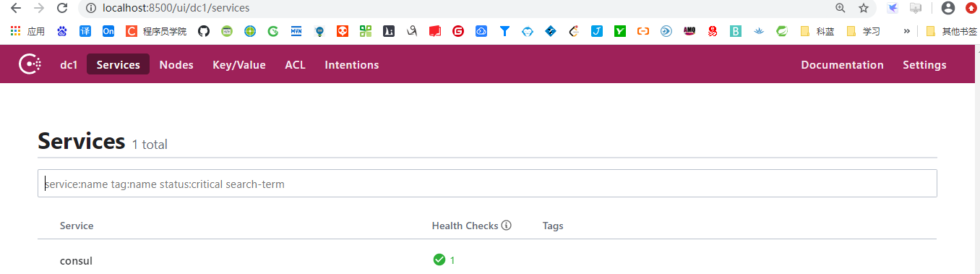Switch to the Key/Value tab

tap(239, 64)
